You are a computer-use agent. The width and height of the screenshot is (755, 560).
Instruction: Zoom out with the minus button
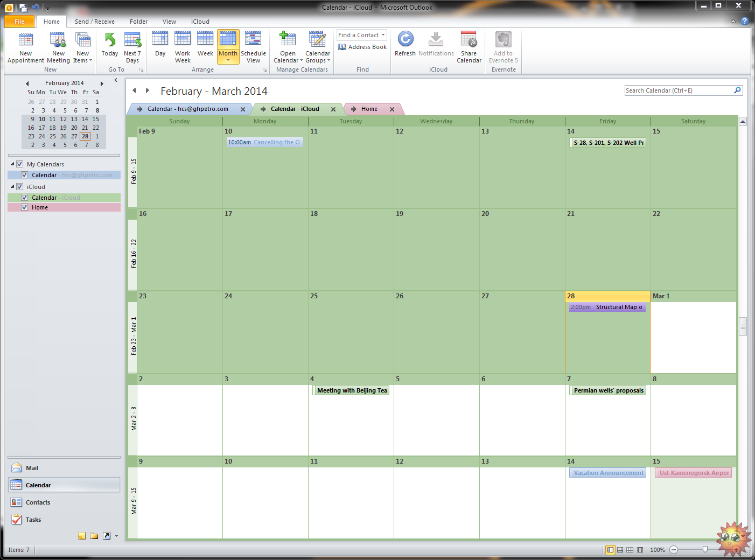(674, 550)
